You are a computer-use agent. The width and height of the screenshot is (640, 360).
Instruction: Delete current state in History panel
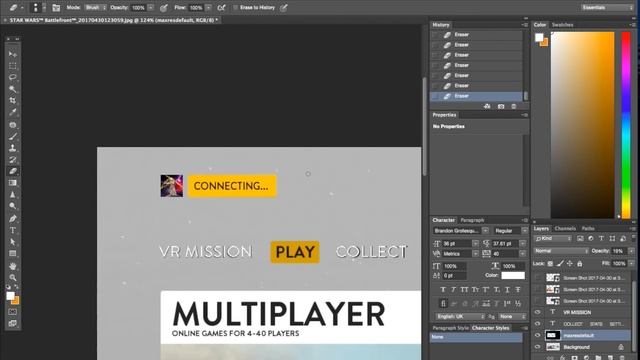(514, 106)
